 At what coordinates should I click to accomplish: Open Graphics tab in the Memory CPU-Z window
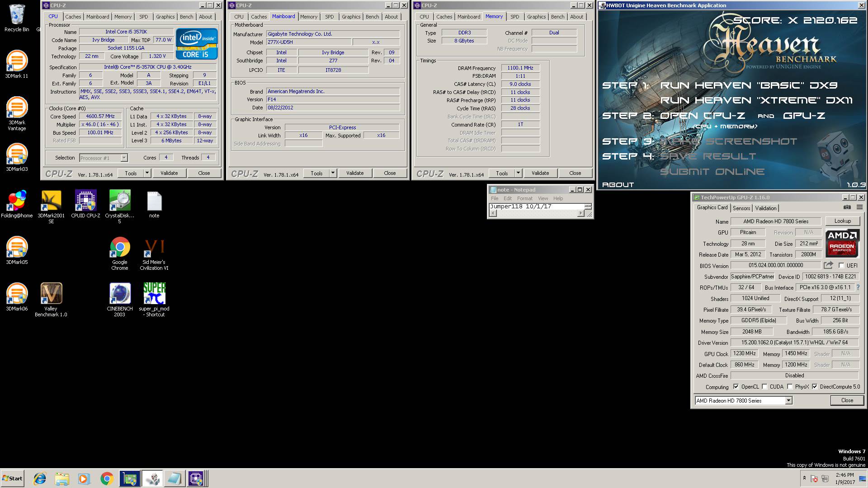pos(536,17)
